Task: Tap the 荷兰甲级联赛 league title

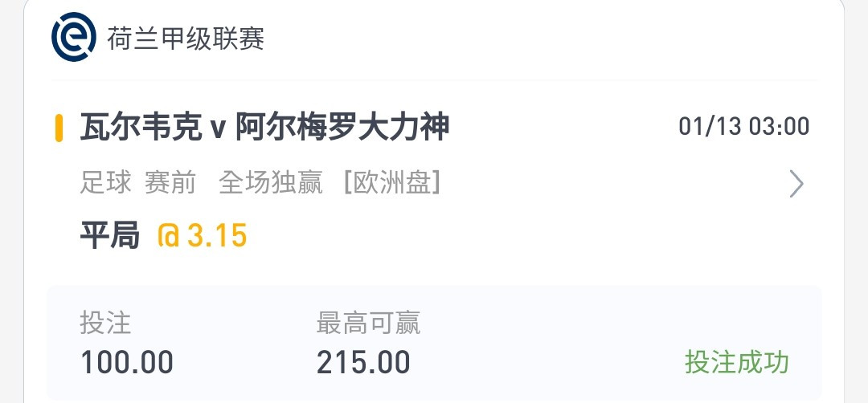Action: [x=186, y=39]
